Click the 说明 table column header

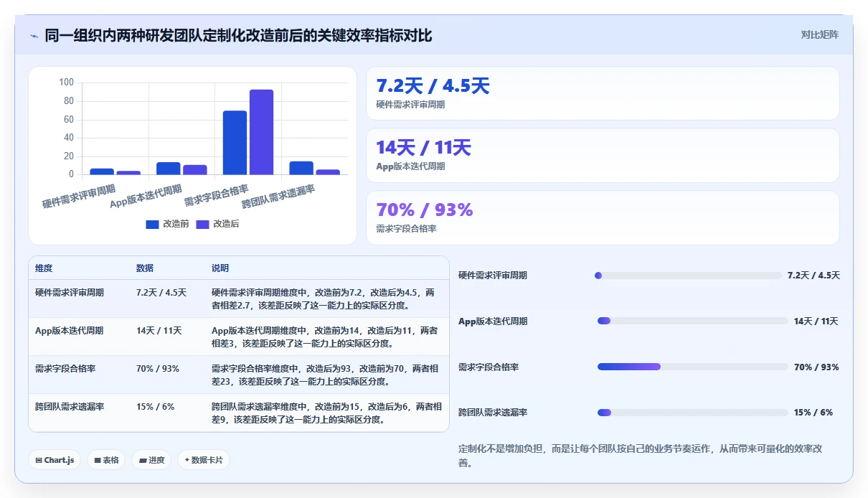(220, 268)
